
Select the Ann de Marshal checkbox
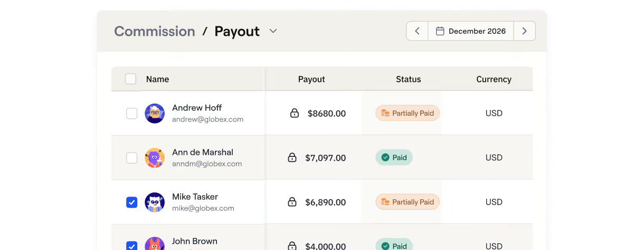(x=132, y=158)
